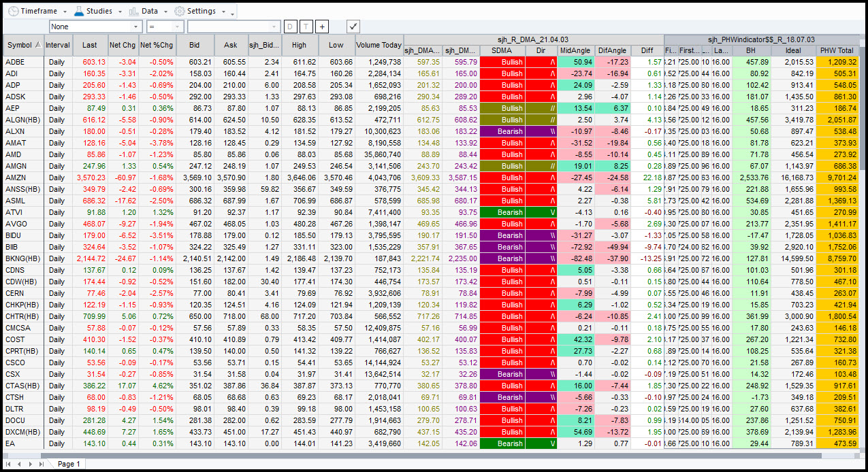The width and height of the screenshot is (868, 472).
Task: Click the SDMA column header
Action: pyautogui.click(x=502, y=50)
